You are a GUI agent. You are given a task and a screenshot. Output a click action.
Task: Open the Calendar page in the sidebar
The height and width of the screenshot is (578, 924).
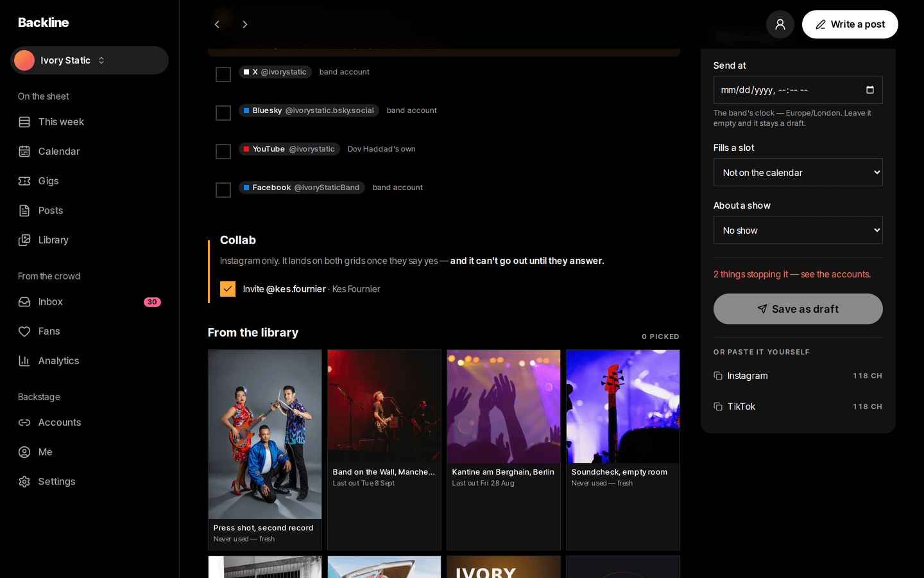(89, 152)
